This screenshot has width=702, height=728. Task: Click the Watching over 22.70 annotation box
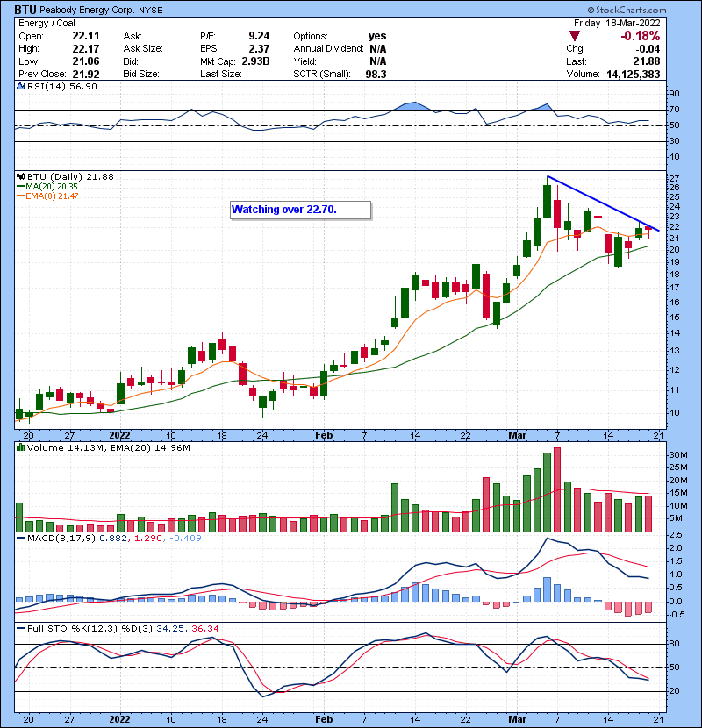[x=301, y=210]
